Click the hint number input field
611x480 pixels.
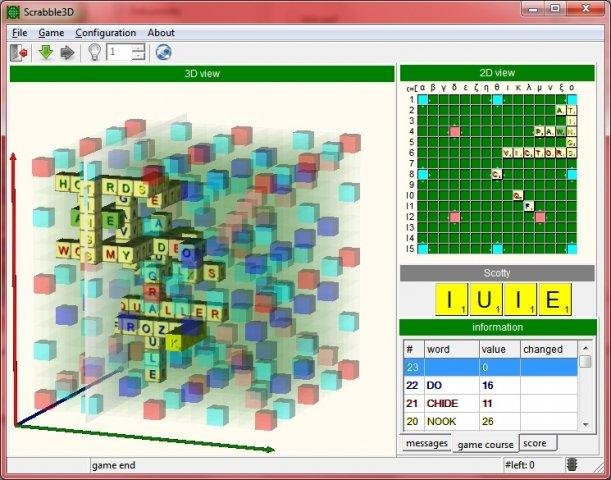click(119, 52)
